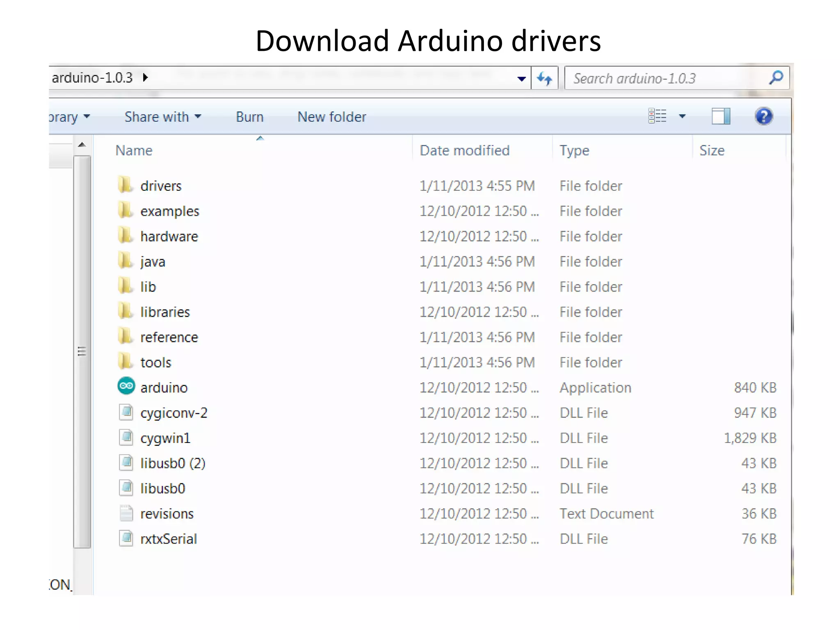Click the cygiconv-2 DLL file icon
Screen dimensions: 840x630
click(x=126, y=412)
